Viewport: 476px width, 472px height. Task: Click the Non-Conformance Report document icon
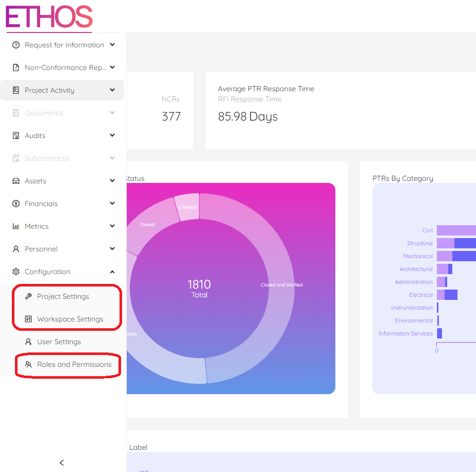coord(15,68)
